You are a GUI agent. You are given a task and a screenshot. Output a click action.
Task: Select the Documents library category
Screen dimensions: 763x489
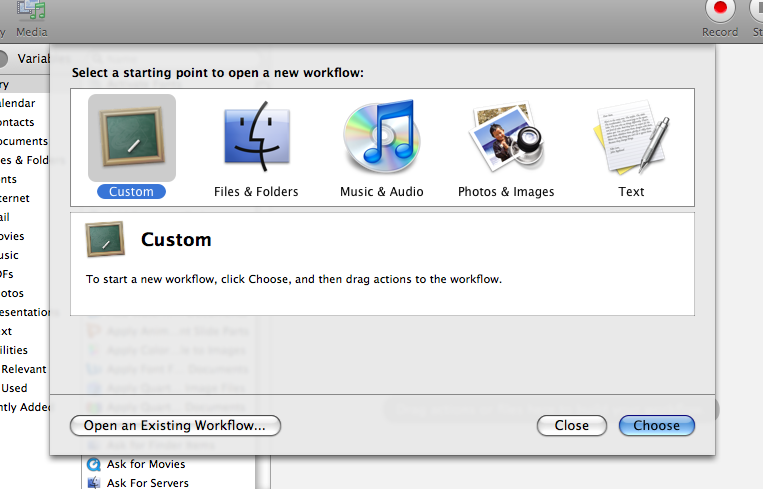[x=24, y=141]
